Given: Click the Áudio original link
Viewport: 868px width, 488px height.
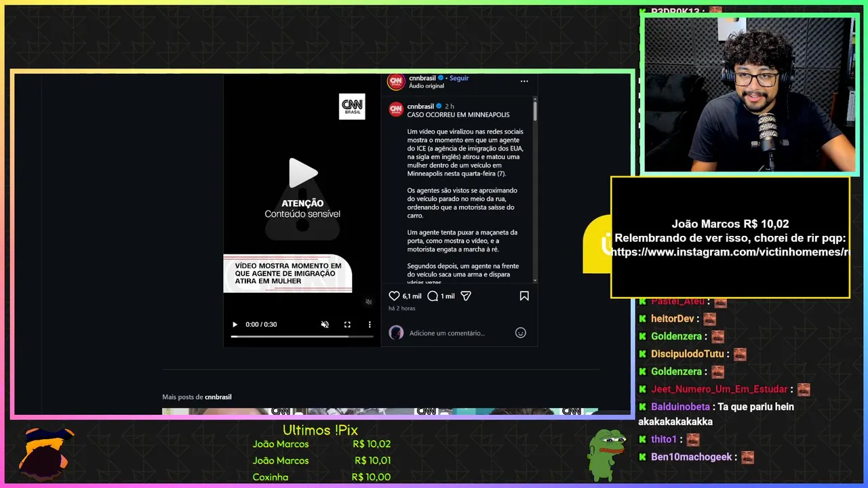Looking at the screenshot, I should [427, 86].
